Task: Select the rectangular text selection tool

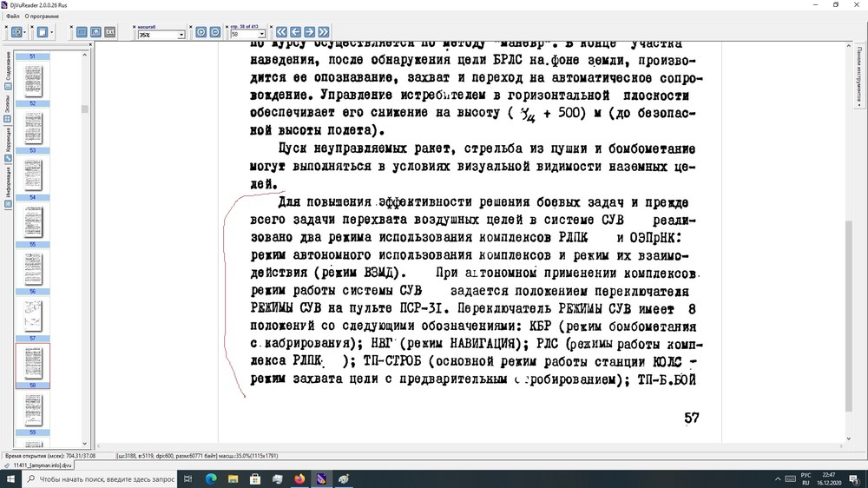Action: pos(82,32)
